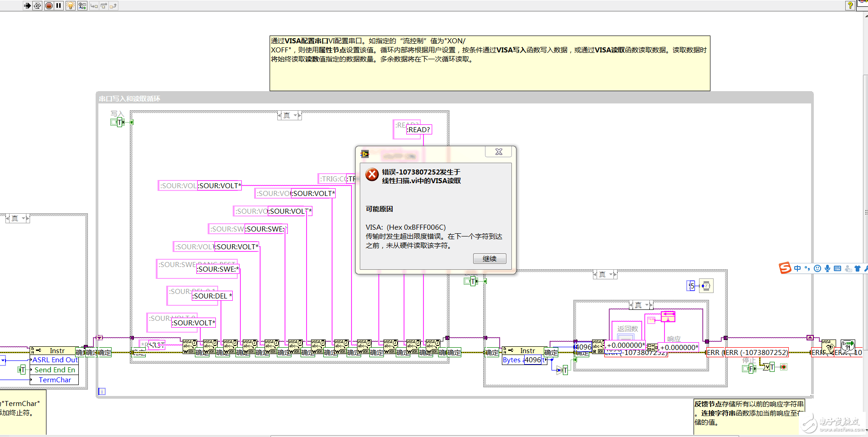Open the left-edge case structure selector dropdown
Screen dimensions: 868x437
pyautogui.click(x=24, y=219)
